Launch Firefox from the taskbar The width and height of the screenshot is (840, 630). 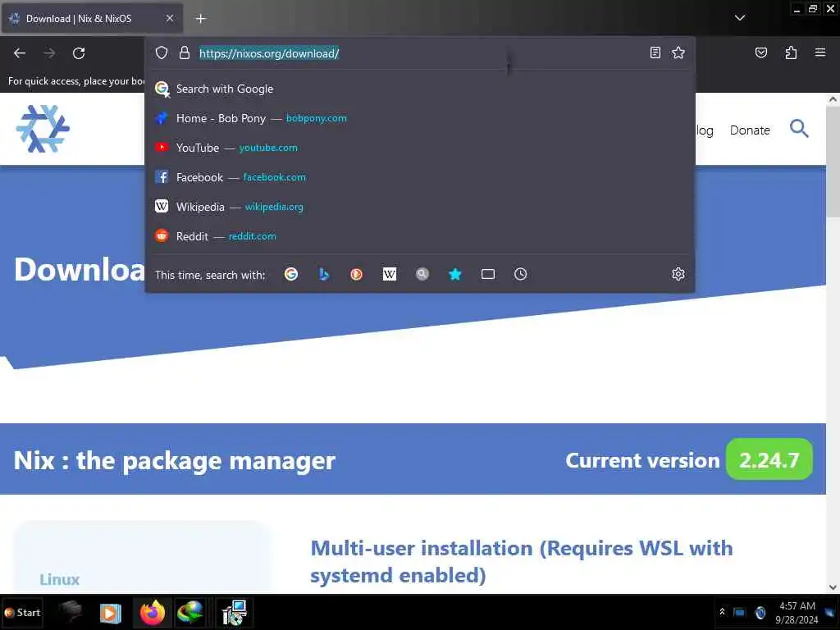(152, 612)
